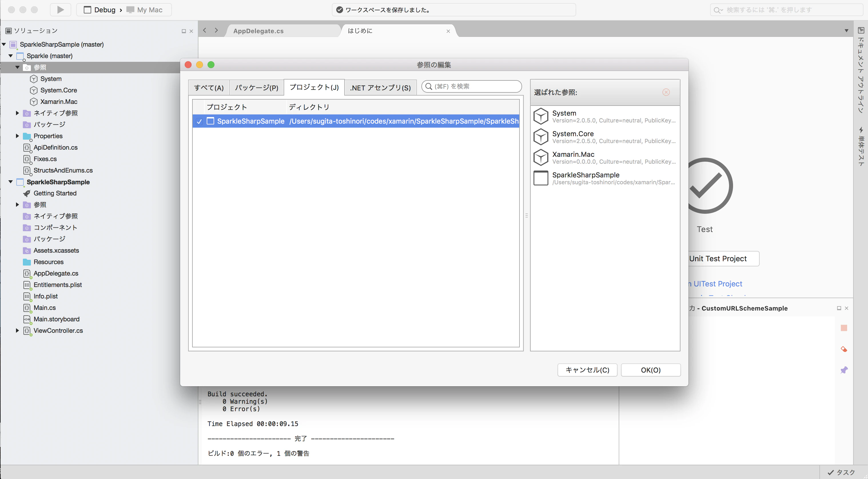Select Assets.xcassets folder icon
The height and width of the screenshot is (479, 868).
[27, 251]
